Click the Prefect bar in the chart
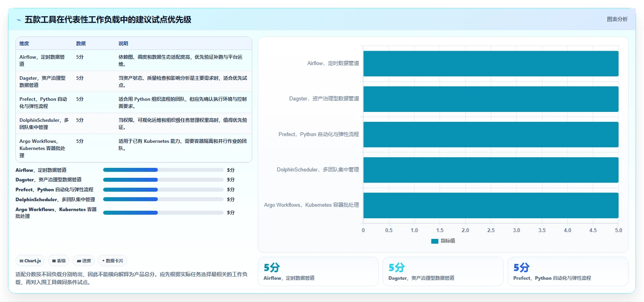This screenshot has height=302, width=644. coord(491,135)
